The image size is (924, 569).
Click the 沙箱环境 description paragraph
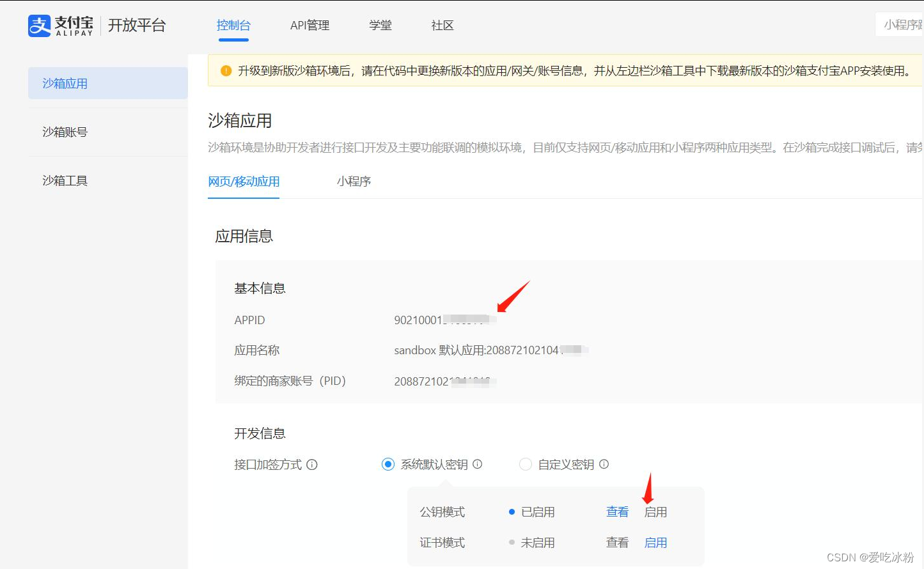coord(566,148)
